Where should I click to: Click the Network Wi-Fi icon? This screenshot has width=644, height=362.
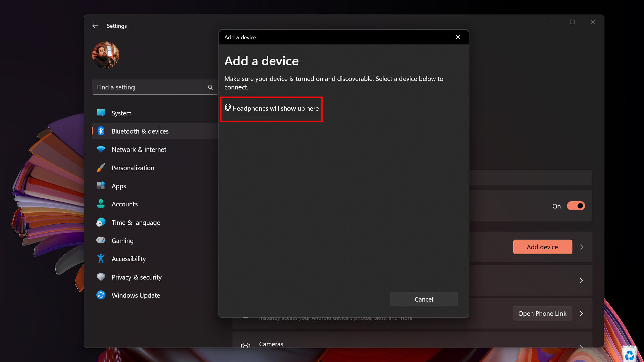(x=101, y=149)
